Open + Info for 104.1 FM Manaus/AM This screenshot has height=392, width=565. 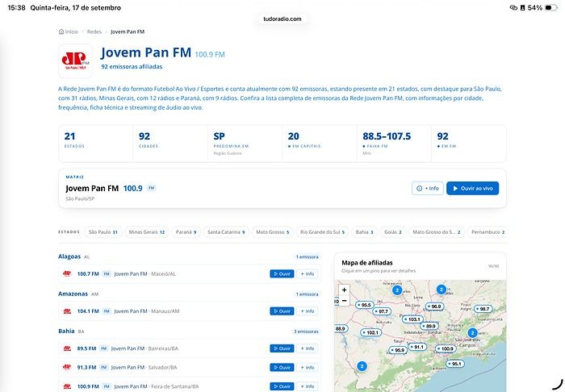tap(307, 311)
